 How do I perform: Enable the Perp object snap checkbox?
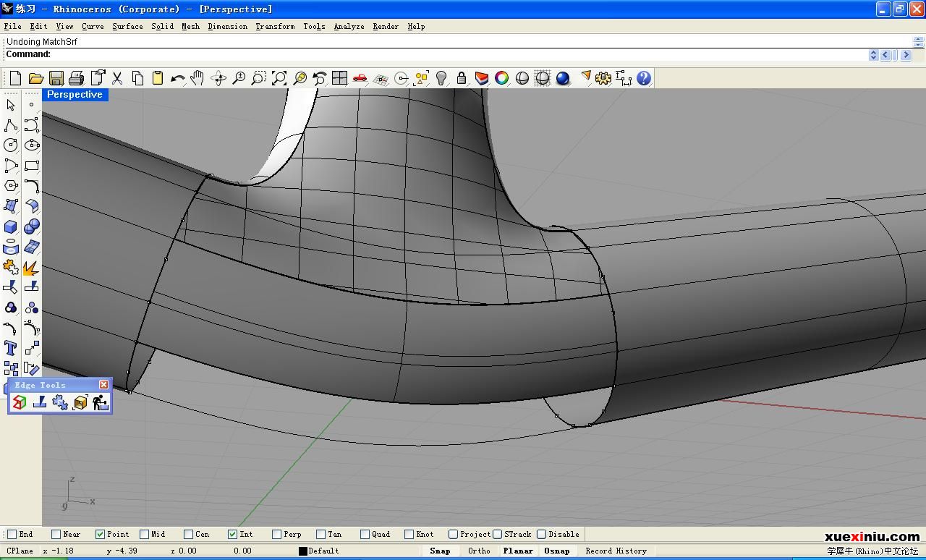click(x=277, y=535)
